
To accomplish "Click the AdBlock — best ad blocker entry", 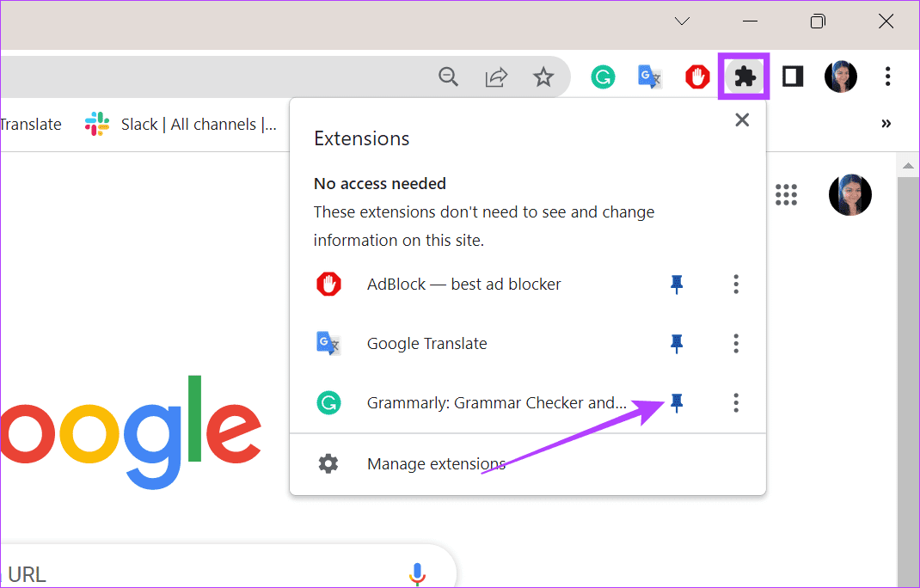I will pyautogui.click(x=463, y=284).
